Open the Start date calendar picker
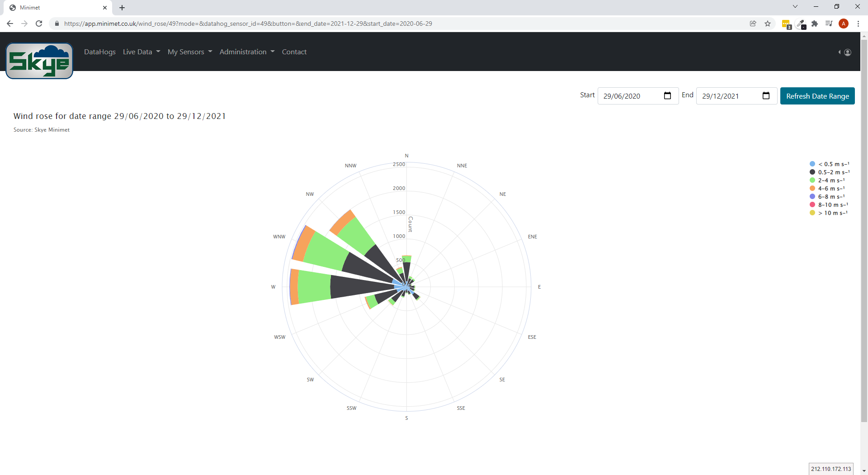Screen dimensions: 868x475 pos(667,96)
